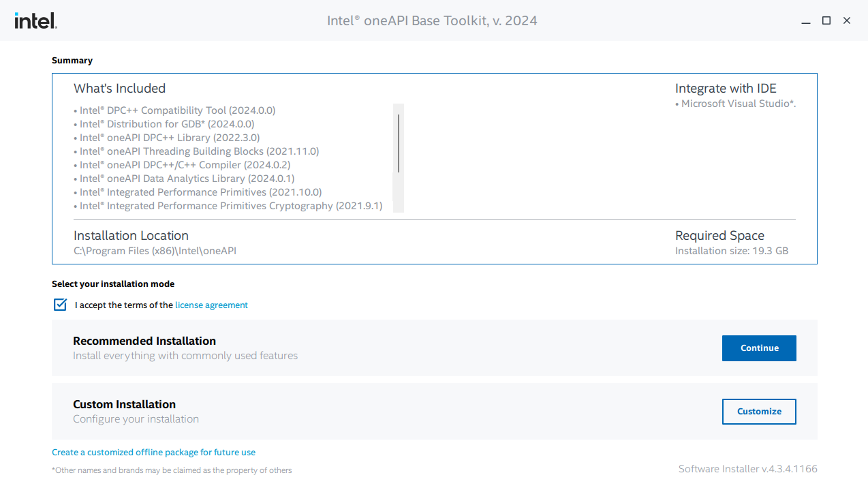Close the installer window
Viewport: 868px width, 488px height.
coord(847,21)
